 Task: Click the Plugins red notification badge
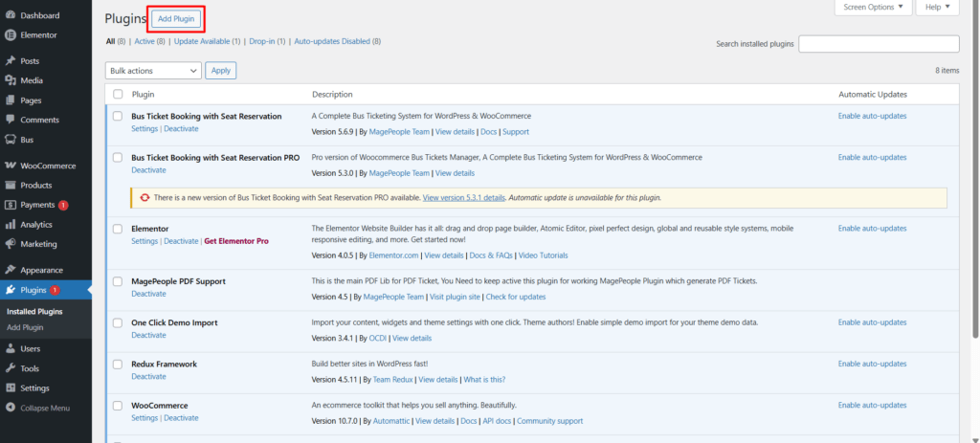point(55,290)
